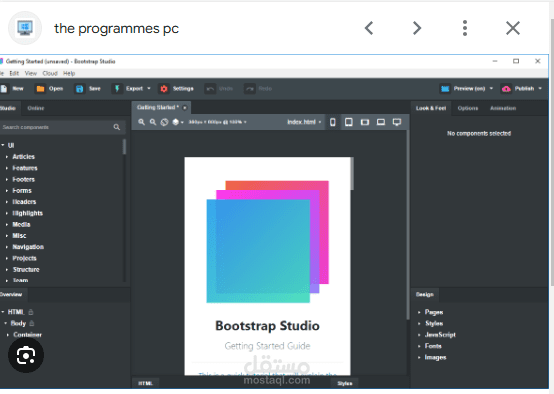Screen dimensions: 554x394
Task: Expand the Features component group
Action: click(x=7, y=168)
